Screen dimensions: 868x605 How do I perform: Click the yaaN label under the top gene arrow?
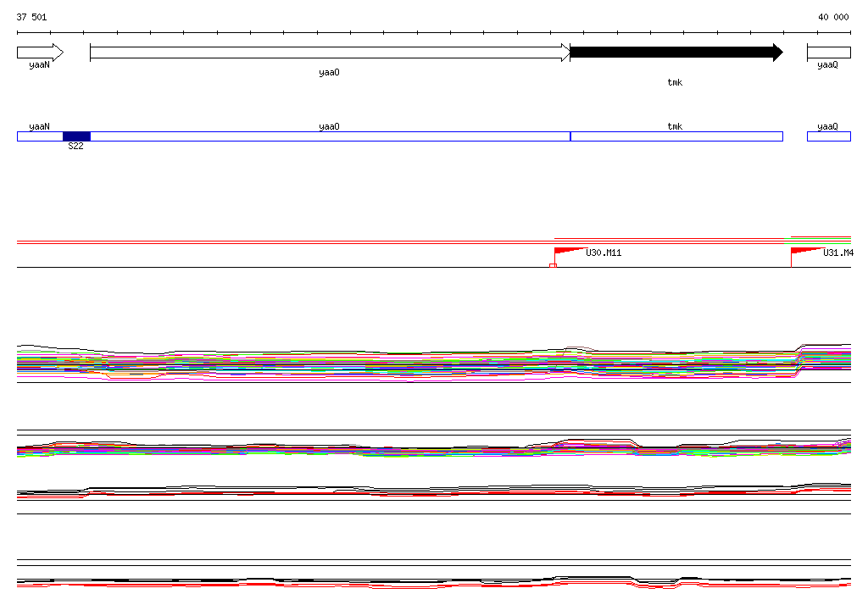(x=39, y=64)
